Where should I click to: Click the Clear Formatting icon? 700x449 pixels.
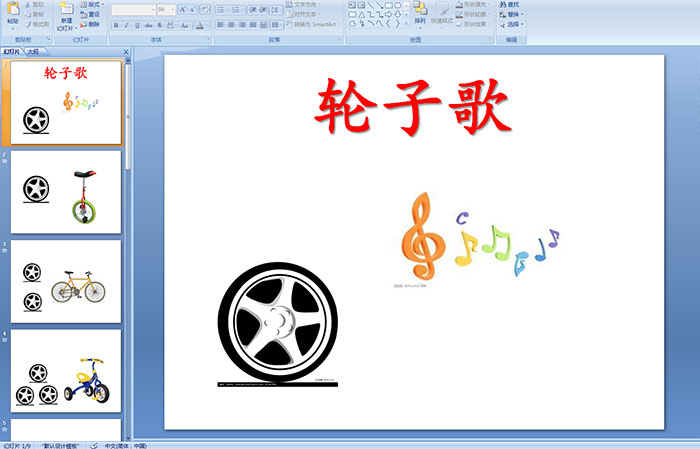point(204,9)
